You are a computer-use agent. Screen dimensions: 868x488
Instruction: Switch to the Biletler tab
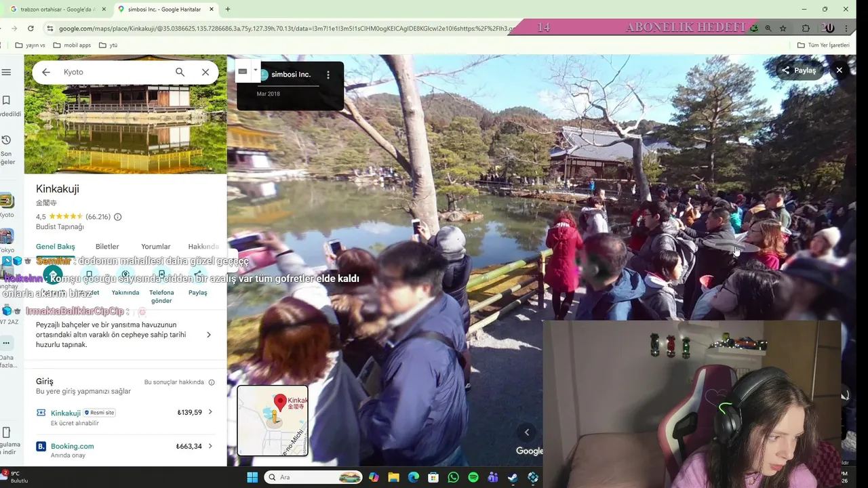(x=107, y=247)
